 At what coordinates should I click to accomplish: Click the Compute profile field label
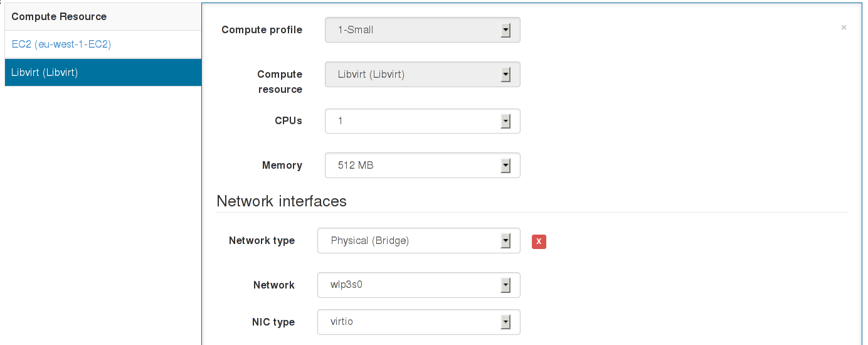(262, 30)
